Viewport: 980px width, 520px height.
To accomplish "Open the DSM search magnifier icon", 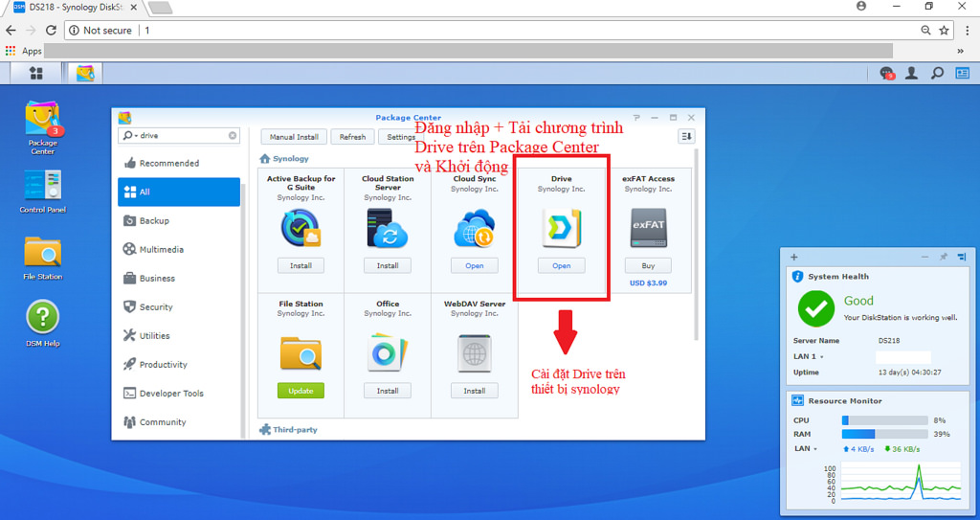I will coord(937,73).
